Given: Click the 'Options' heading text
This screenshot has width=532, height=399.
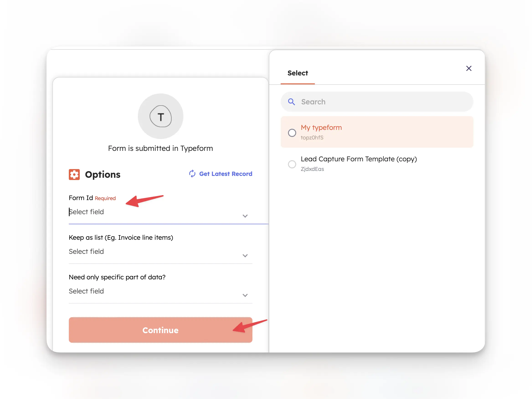Looking at the screenshot, I should point(103,175).
